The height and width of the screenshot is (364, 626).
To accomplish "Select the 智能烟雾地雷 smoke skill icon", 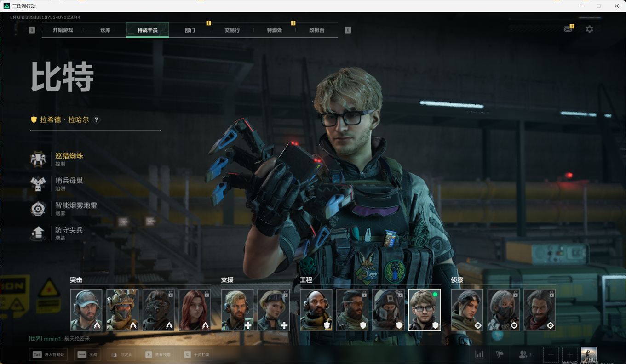I will coord(38,209).
